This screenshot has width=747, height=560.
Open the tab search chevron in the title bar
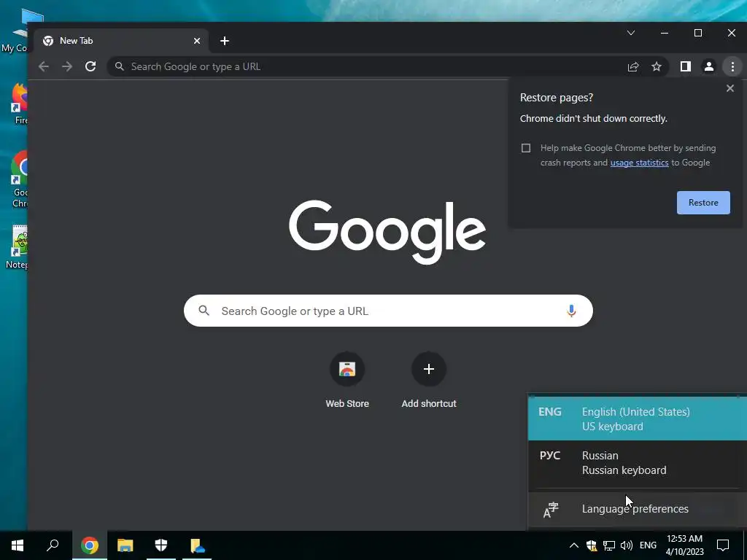point(631,33)
